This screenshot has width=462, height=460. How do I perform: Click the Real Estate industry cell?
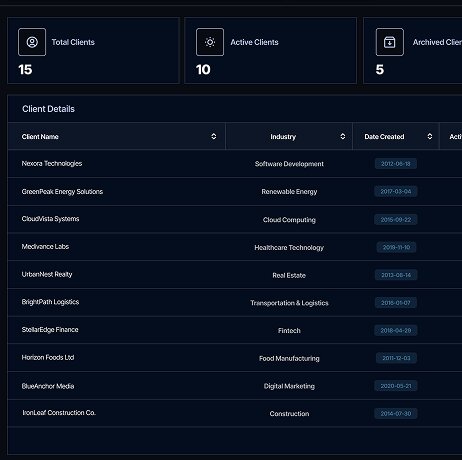pyautogui.click(x=289, y=275)
